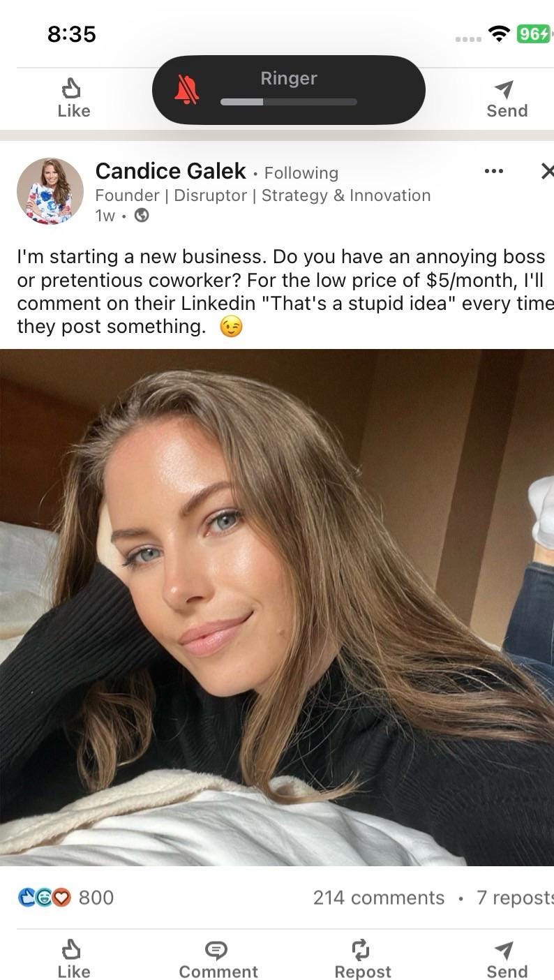
Task: Toggle the Following status for Candice Galek
Action: 301,172
